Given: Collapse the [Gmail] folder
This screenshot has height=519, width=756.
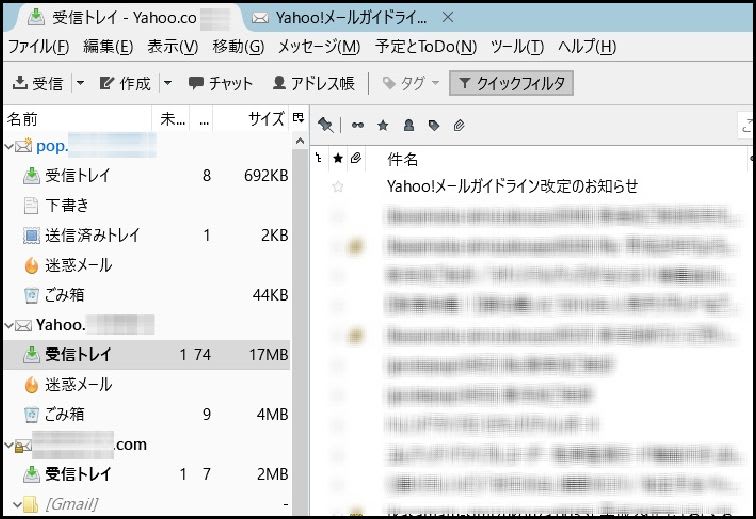Looking at the screenshot, I should 17,505.
